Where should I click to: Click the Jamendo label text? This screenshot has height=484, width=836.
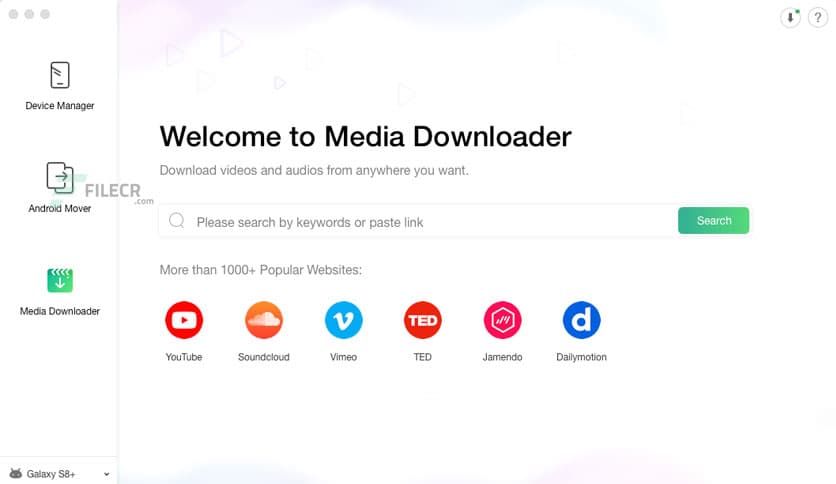click(x=502, y=357)
